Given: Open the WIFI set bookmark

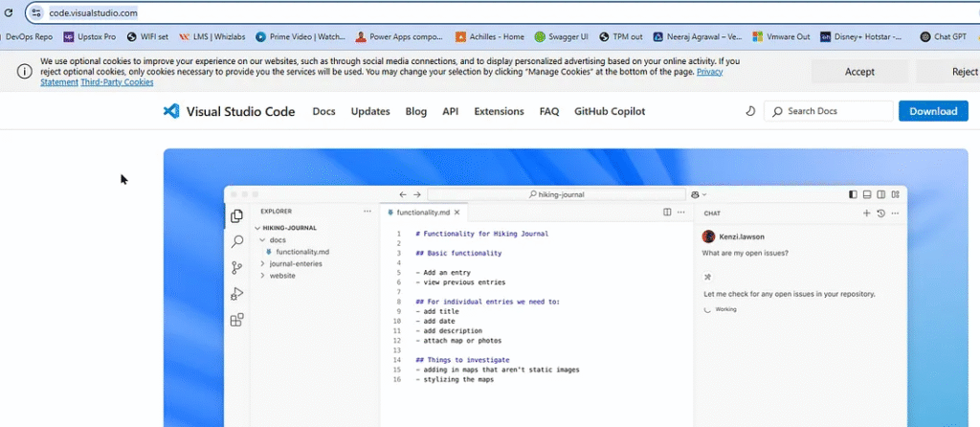Looking at the screenshot, I should click(147, 37).
